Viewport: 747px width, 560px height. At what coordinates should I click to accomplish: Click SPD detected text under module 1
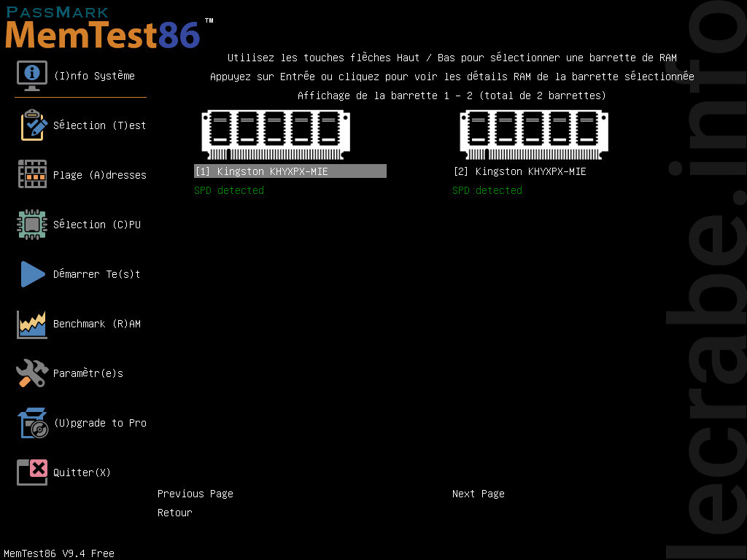click(x=229, y=190)
